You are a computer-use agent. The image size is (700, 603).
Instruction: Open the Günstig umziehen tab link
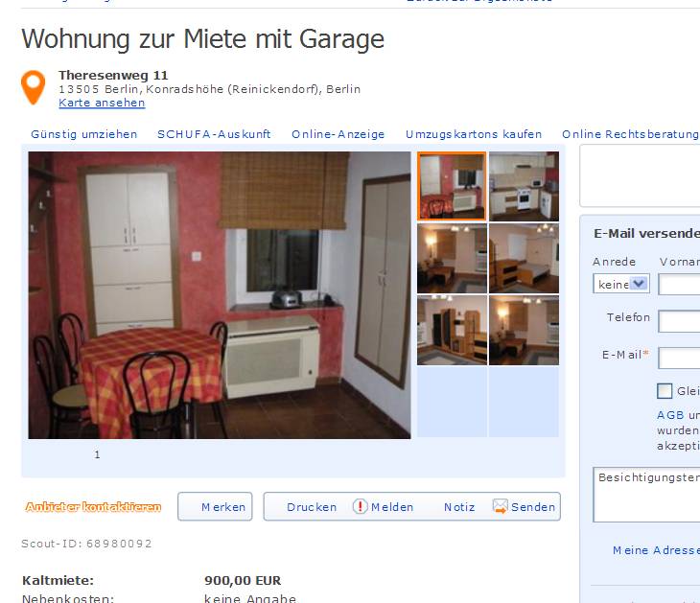(x=84, y=134)
